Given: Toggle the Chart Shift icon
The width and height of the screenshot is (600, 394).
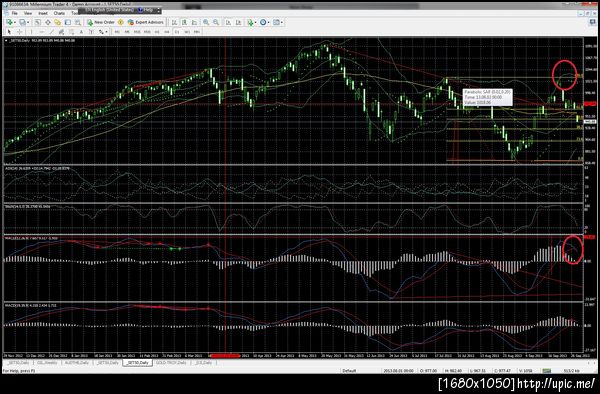Looking at the screenshot, I should click(238, 22).
